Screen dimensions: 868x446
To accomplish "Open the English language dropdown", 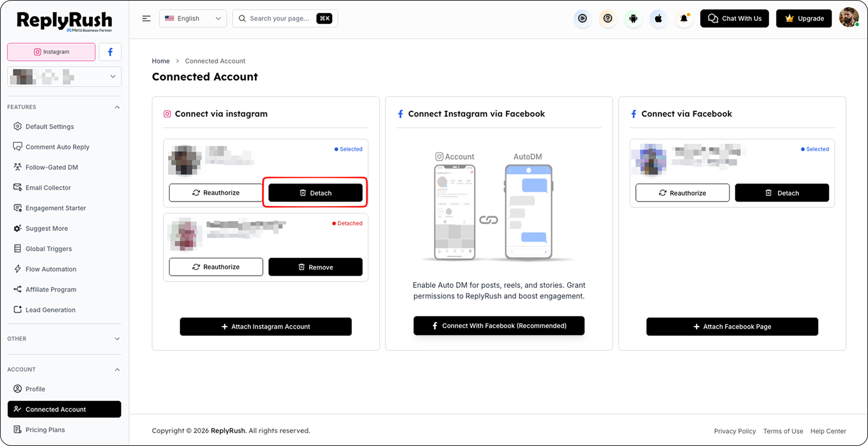I will coord(193,19).
